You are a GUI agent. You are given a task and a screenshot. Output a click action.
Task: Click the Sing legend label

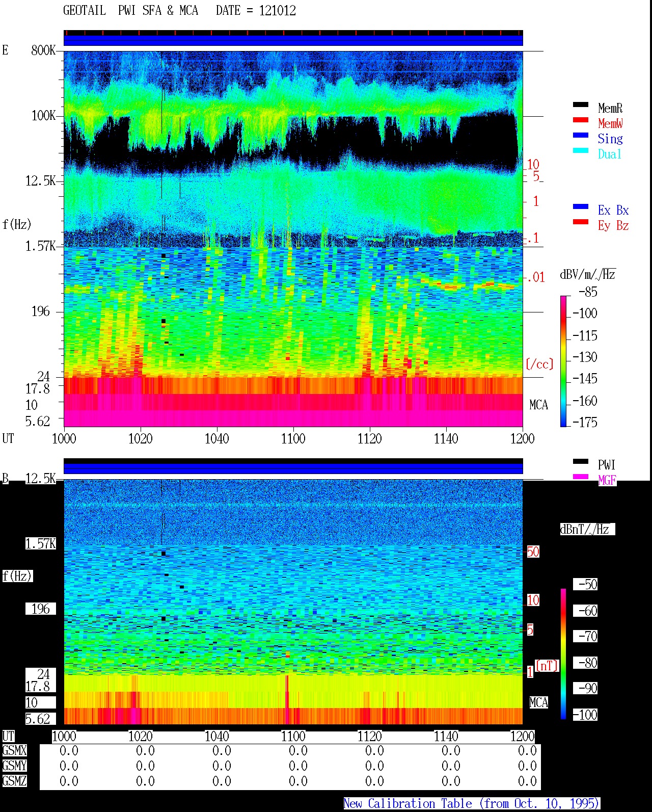610,139
